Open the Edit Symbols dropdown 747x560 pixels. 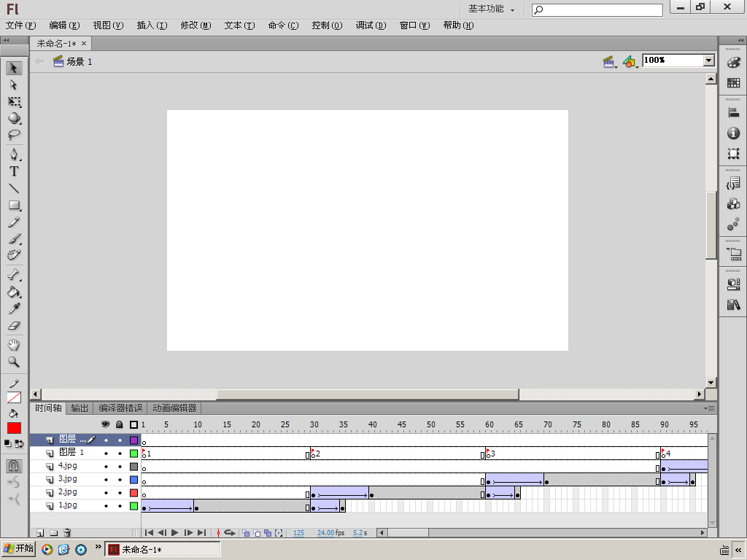(x=630, y=62)
